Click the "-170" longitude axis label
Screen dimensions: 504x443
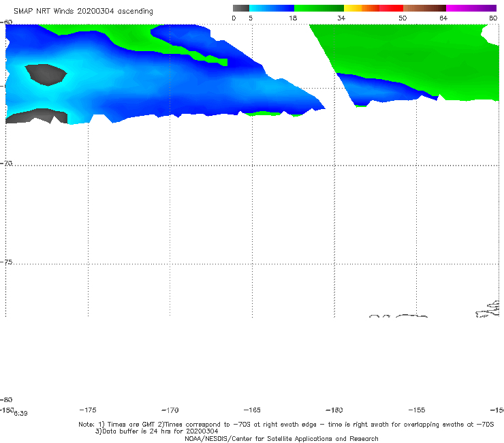tap(170, 410)
